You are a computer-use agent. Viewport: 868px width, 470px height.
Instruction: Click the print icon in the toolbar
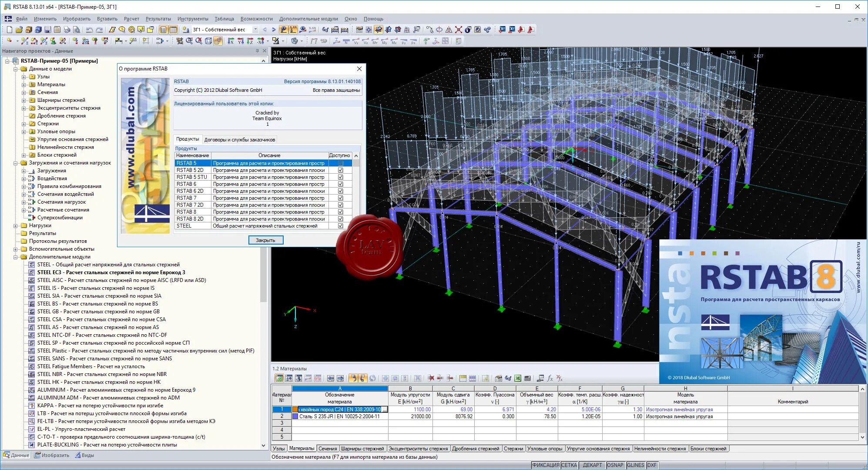67,30
